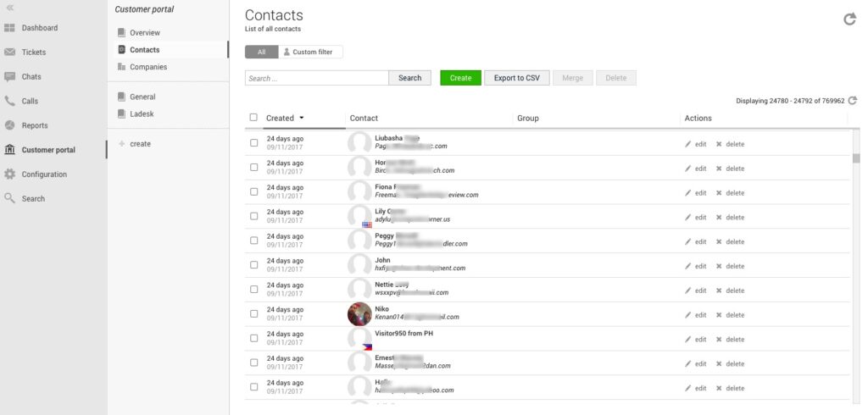This screenshot has width=868, height=415.
Task: Click the Calls phone icon
Action: [x=10, y=102]
